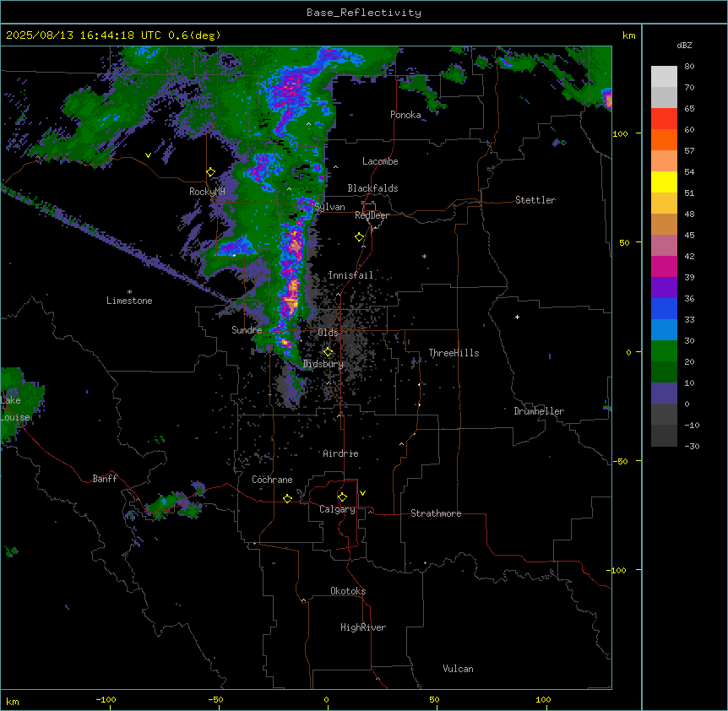
Task: Click the Calgary city label
Action: tap(337, 509)
